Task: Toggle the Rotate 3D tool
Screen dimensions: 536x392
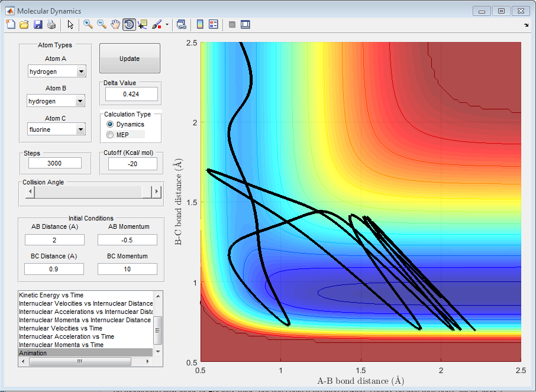Action: pyautogui.click(x=129, y=25)
